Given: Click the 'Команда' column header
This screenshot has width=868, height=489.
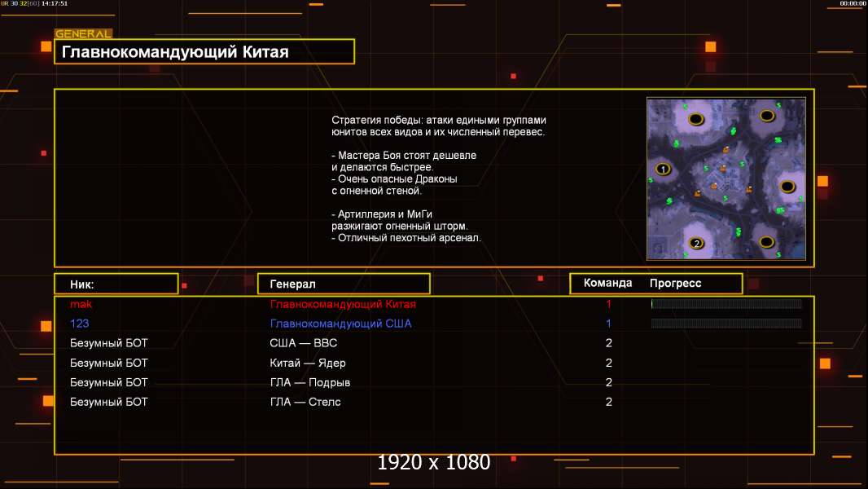Looking at the screenshot, I should pos(607,283).
